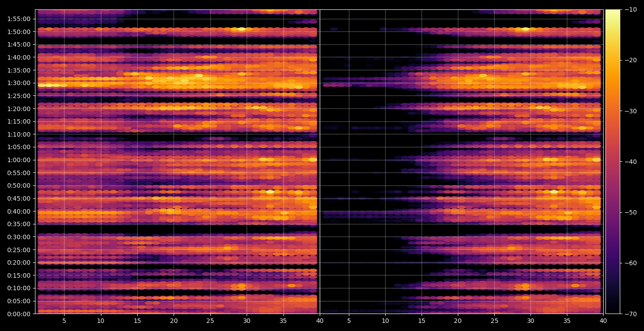Screen dimensions: 644x331
Task: Pick the −40 colorbar tick label
Action: click(x=631, y=162)
